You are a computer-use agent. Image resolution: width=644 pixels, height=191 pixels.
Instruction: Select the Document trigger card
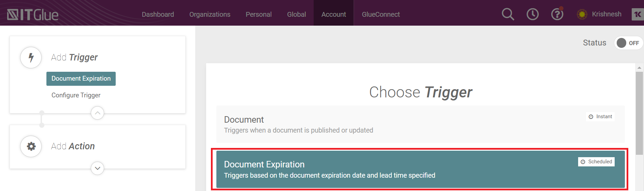point(420,124)
